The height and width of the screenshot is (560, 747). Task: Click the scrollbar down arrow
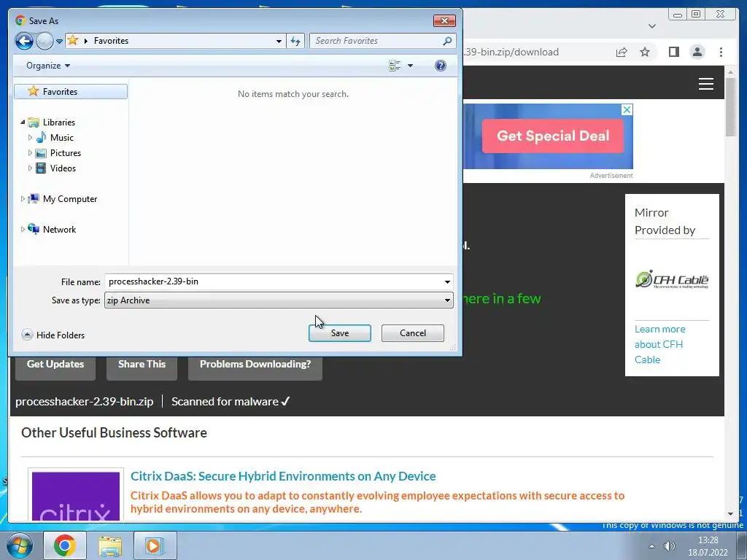pos(731,514)
